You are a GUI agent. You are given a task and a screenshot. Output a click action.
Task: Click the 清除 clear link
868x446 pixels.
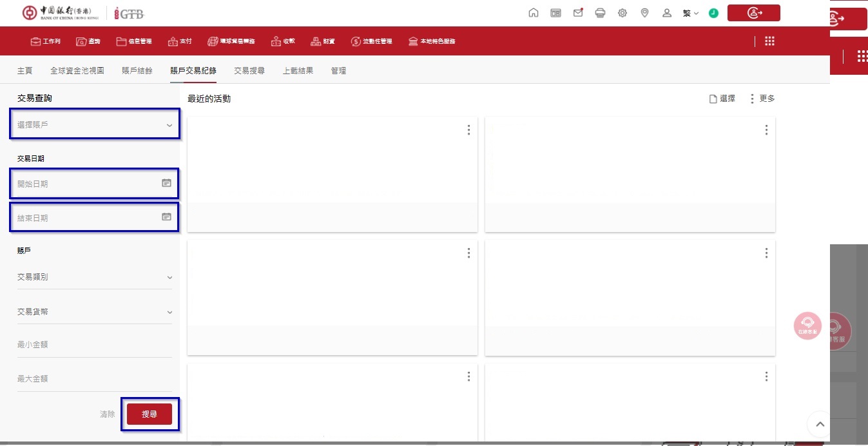pyautogui.click(x=107, y=414)
